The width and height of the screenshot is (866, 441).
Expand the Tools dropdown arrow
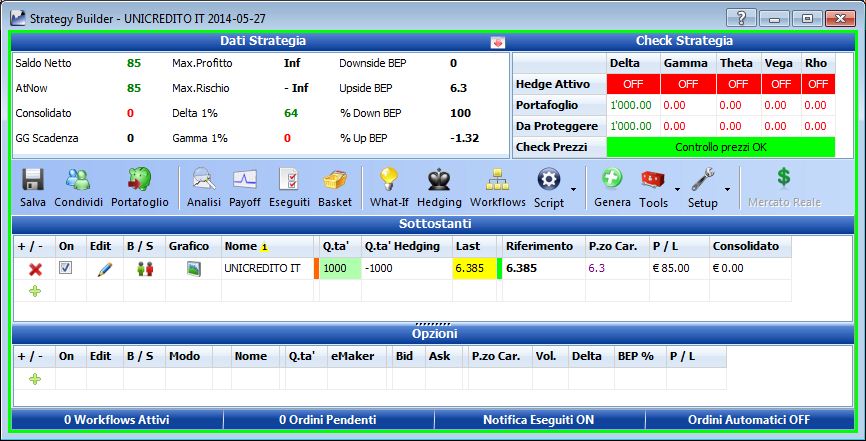678,190
